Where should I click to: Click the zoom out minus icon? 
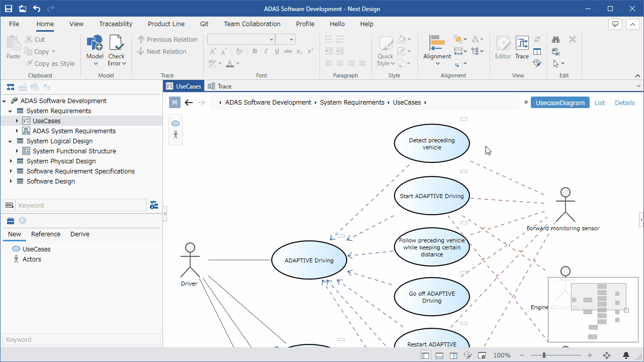coord(522,355)
